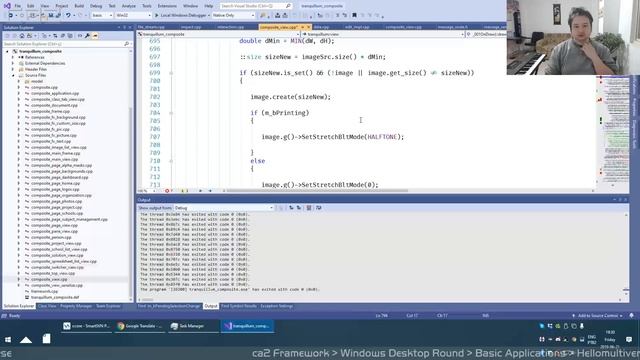Viewport: 640px width, 360px height.
Task: Click the white up-arrow icon on the taskbar
Action: point(26,339)
